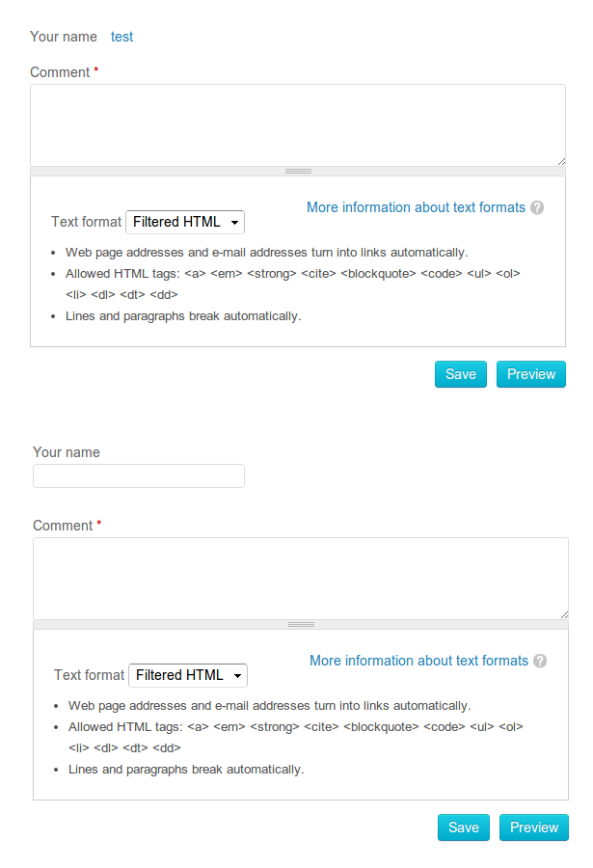Click inside the second Comment textarea
Viewport: 593px width, 868px height.
[301, 574]
